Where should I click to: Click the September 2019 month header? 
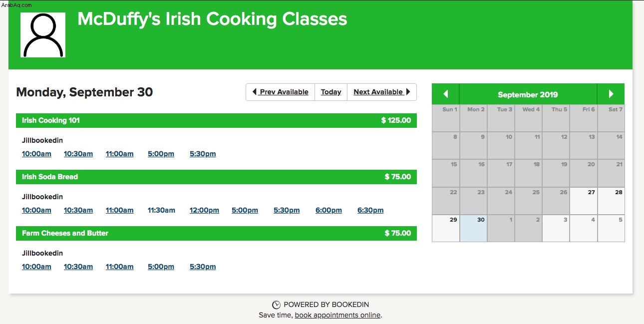click(x=528, y=94)
